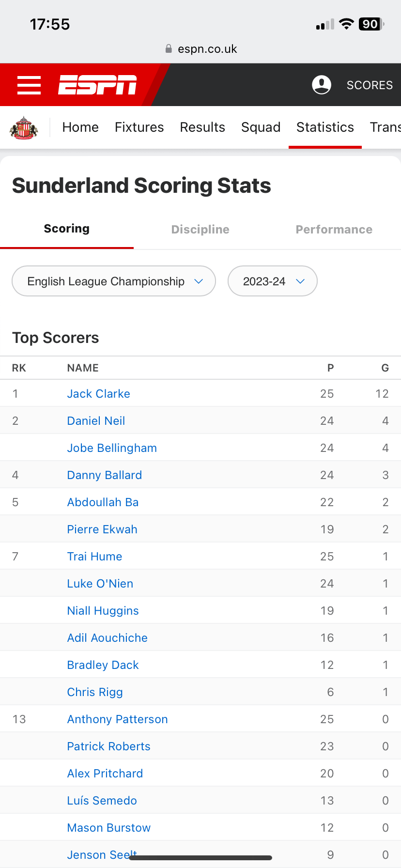The width and height of the screenshot is (401, 868).
Task: Open Jack Clarke player link
Action: point(99,394)
